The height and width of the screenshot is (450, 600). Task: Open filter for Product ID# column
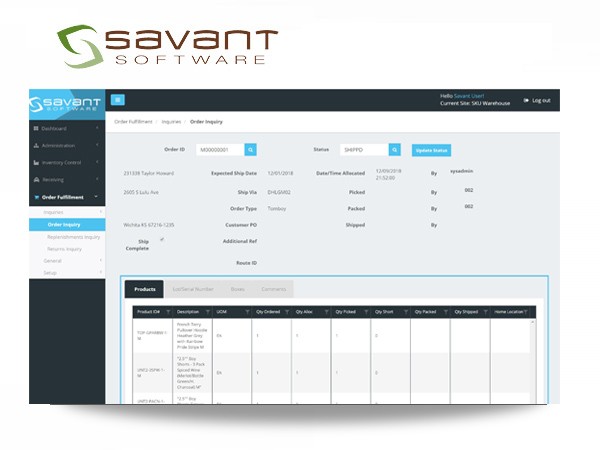pyautogui.click(x=168, y=312)
